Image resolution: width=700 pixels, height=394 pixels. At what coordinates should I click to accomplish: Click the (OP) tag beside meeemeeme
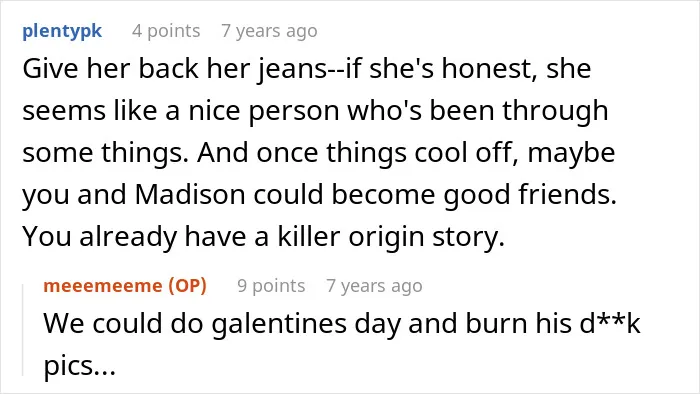pos(188,286)
